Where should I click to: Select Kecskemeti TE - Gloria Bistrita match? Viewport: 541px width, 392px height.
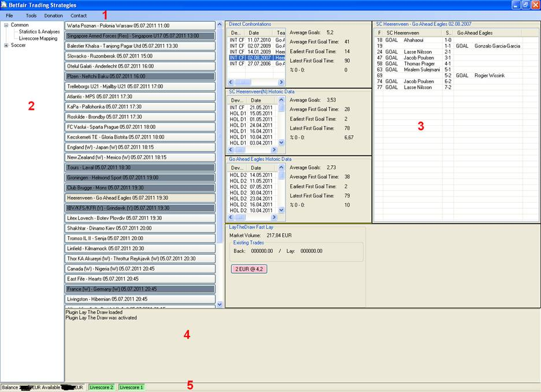(140, 137)
